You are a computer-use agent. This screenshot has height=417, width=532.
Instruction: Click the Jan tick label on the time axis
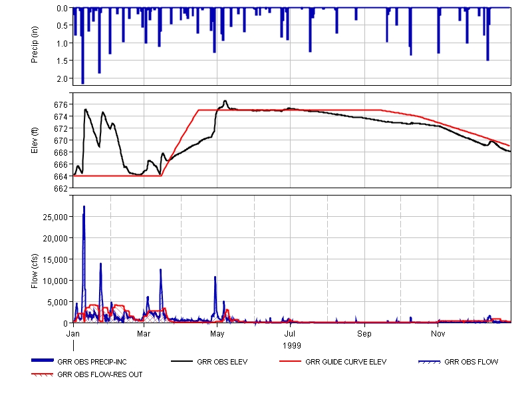point(73,332)
